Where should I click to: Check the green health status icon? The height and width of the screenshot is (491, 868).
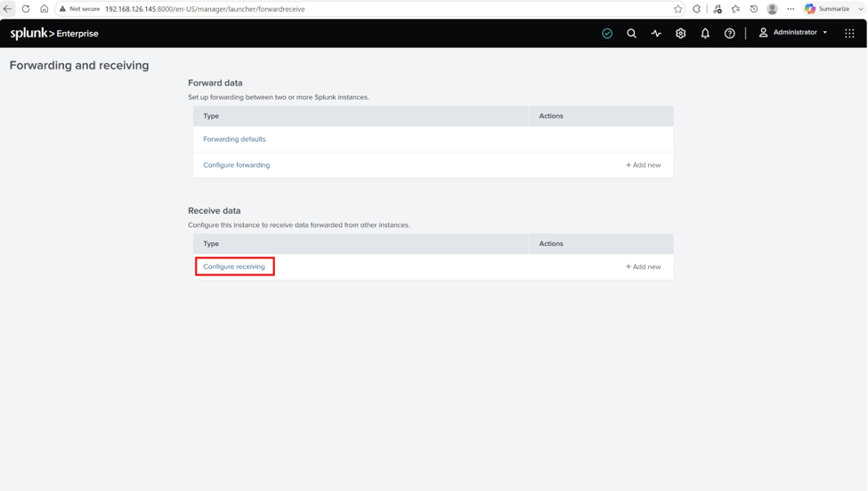[607, 33]
